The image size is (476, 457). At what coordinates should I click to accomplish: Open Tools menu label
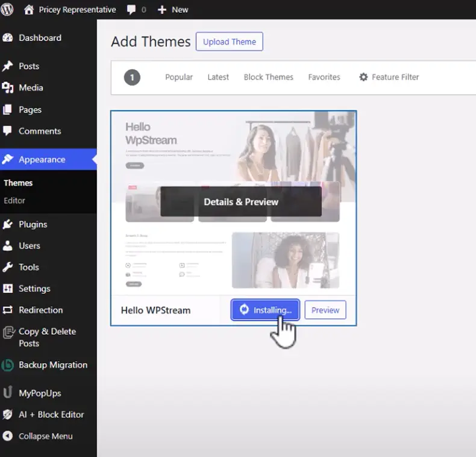29,267
